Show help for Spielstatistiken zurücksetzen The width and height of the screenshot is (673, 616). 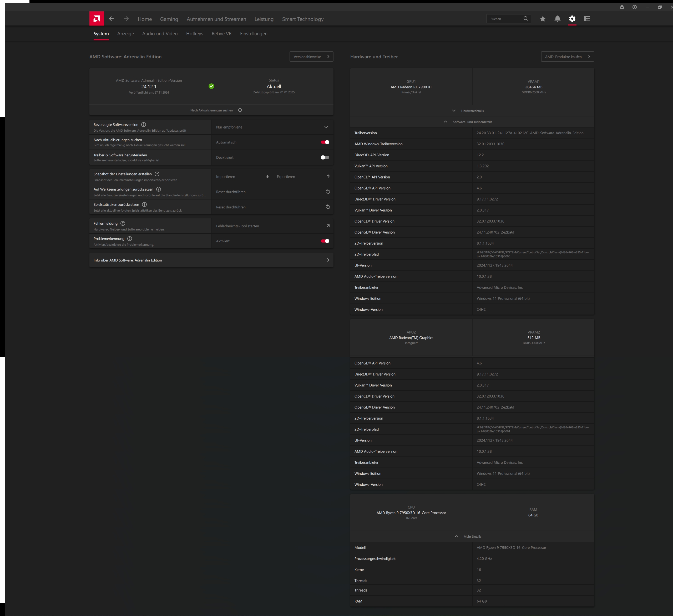144,204
